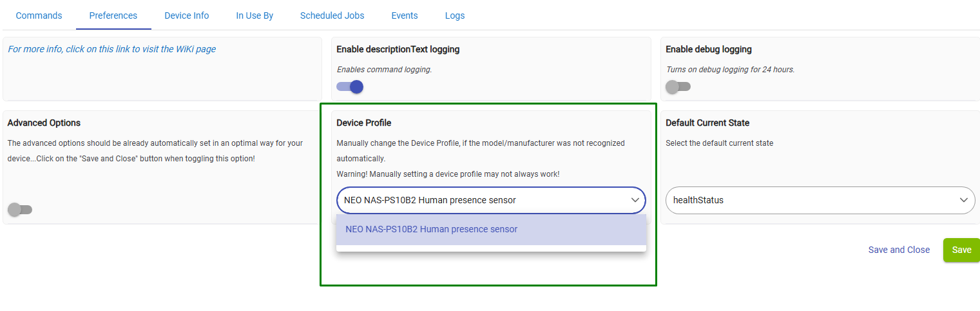Click the Device Profile chevron arrow

click(635, 200)
